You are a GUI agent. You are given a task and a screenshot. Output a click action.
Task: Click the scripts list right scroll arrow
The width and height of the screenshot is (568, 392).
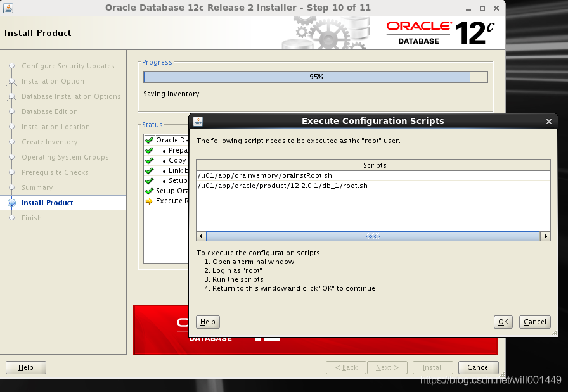pyautogui.click(x=545, y=236)
